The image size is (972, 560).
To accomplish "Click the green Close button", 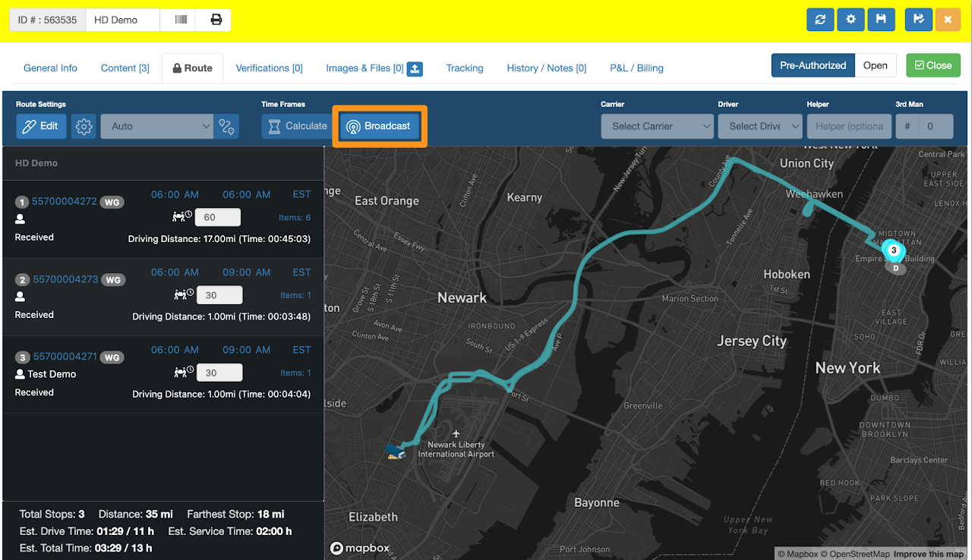I will (933, 65).
